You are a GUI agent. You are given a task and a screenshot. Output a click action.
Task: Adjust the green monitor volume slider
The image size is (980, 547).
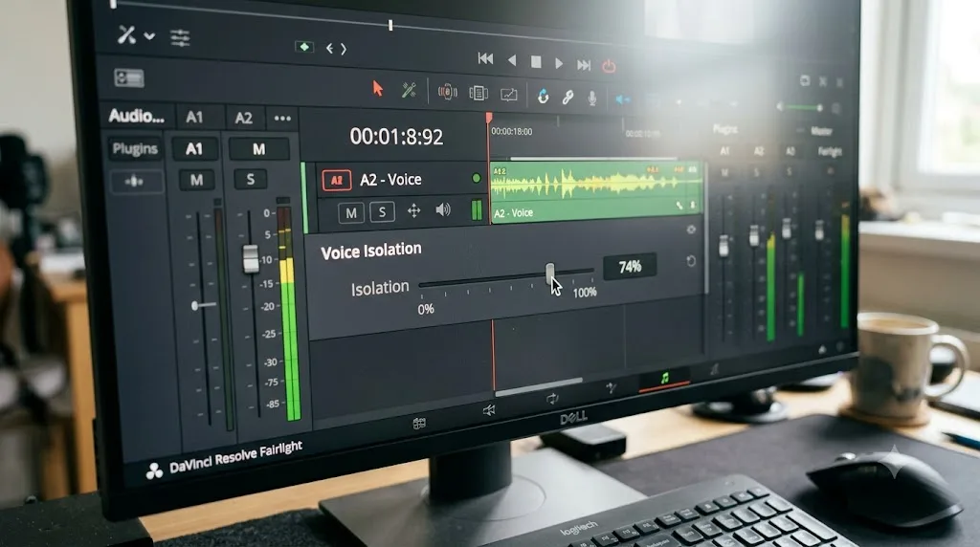pyautogui.click(x=801, y=108)
